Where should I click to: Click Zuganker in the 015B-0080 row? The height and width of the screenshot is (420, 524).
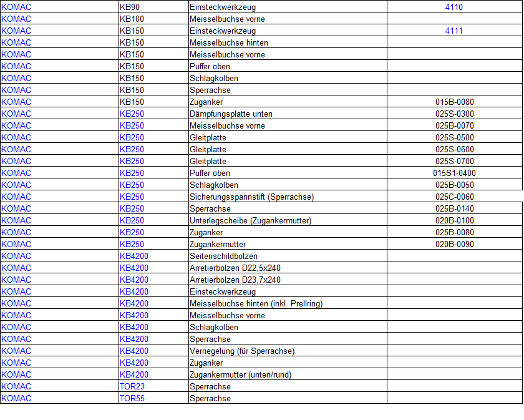(206, 102)
